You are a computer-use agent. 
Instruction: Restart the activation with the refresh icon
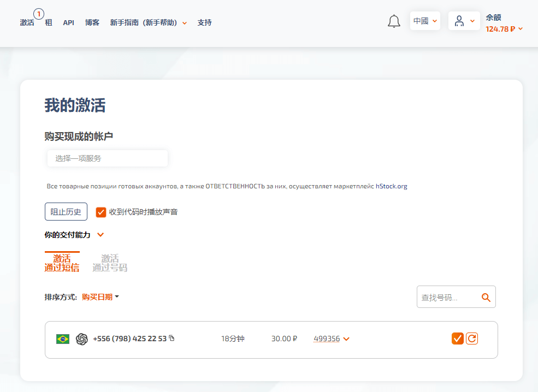pos(471,338)
